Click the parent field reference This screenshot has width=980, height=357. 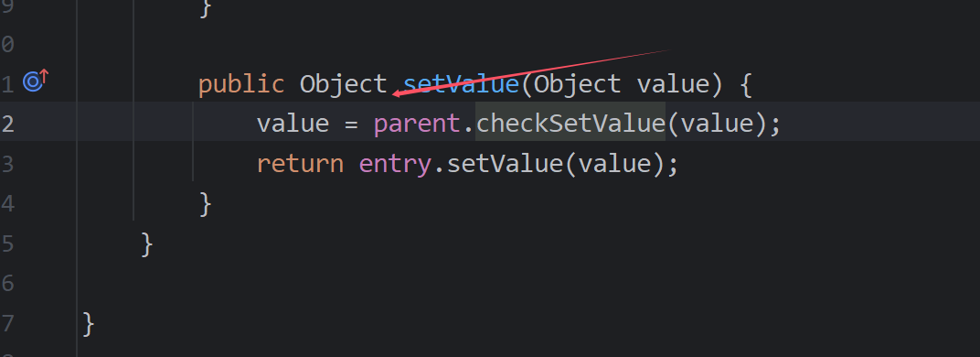(x=417, y=124)
